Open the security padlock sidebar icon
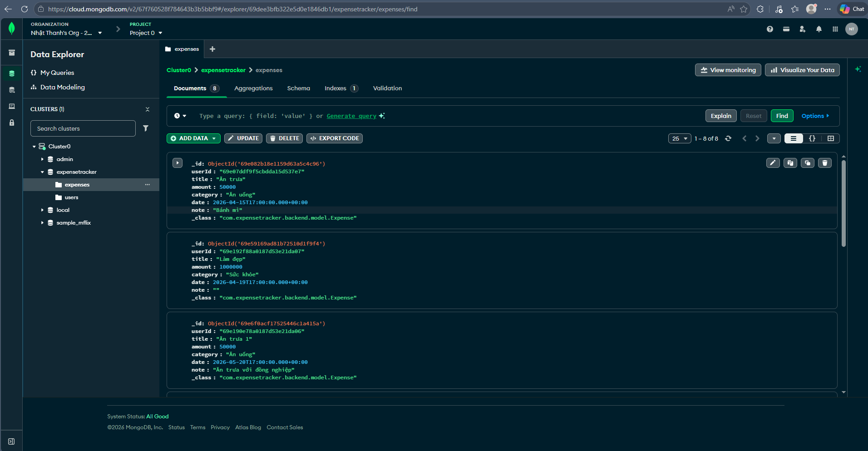Viewport: 868px width, 451px height. tap(12, 123)
